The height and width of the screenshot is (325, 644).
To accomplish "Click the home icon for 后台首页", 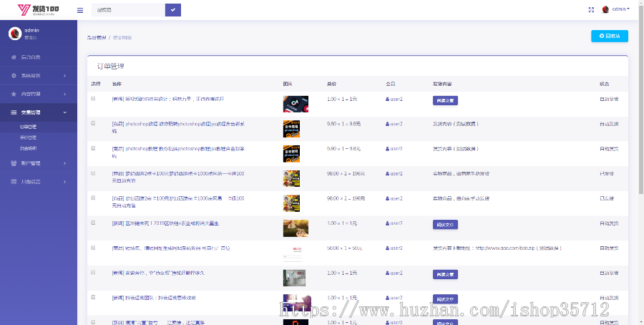I will pyautogui.click(x=14, y=57).
